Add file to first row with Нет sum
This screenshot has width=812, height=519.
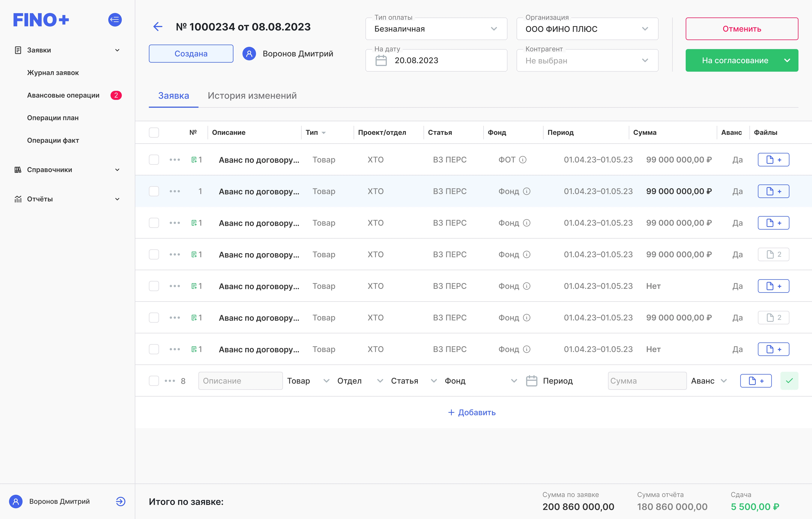(773, 286)
